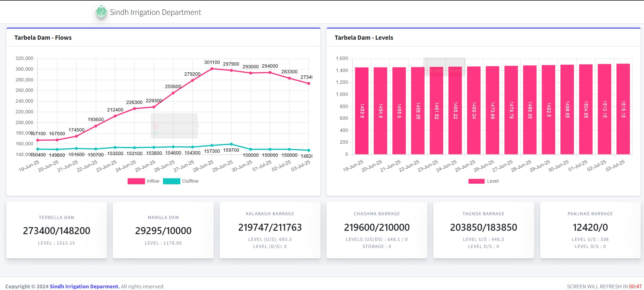
Task: Open the Chashma Barrage card
Action: 377,230
